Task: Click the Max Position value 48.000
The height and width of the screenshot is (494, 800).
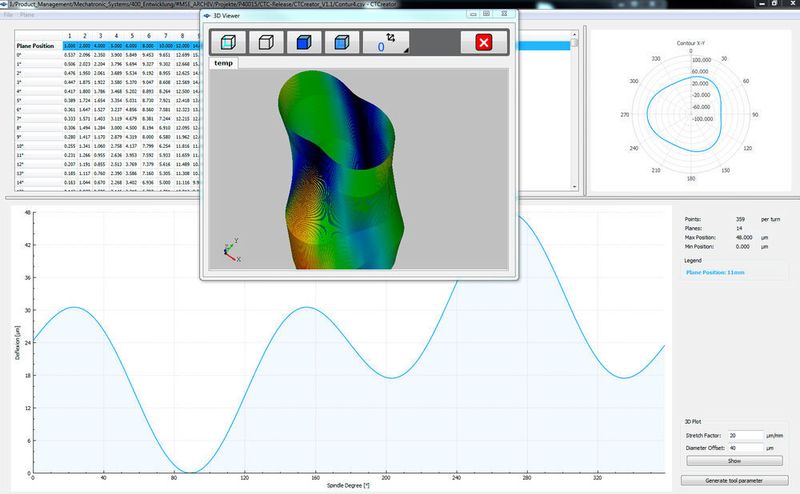Action: click(744, 237)
